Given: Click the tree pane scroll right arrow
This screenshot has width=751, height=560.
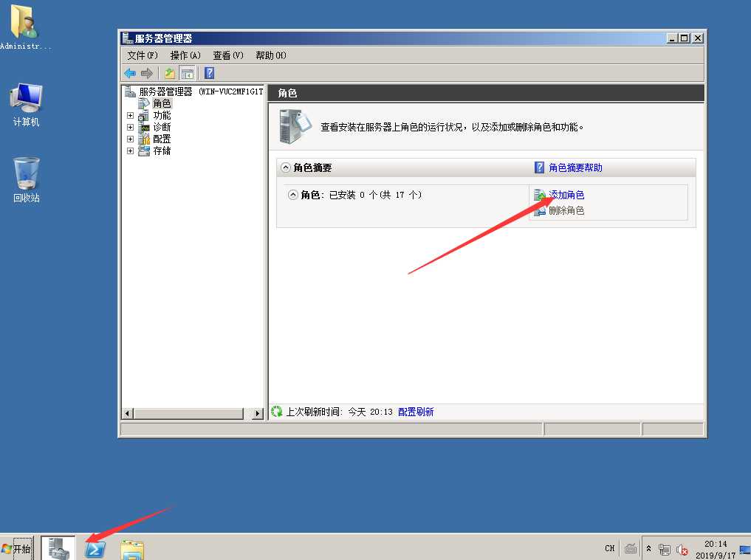Looking at the screenshot, I should (258, 413).
